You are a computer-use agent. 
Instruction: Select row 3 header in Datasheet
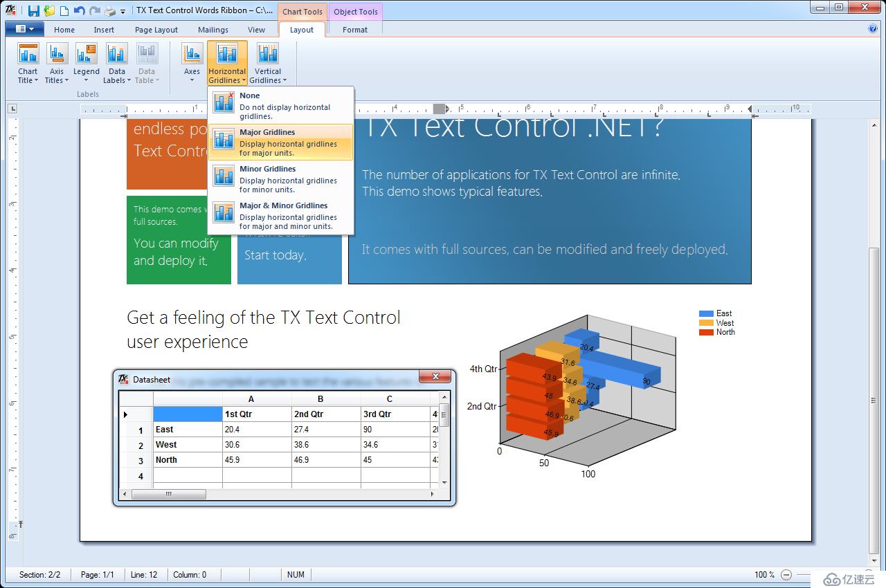click(136, 460)
